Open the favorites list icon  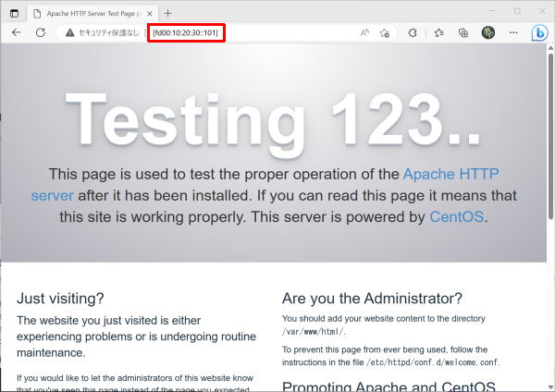[x=438, y=33]
